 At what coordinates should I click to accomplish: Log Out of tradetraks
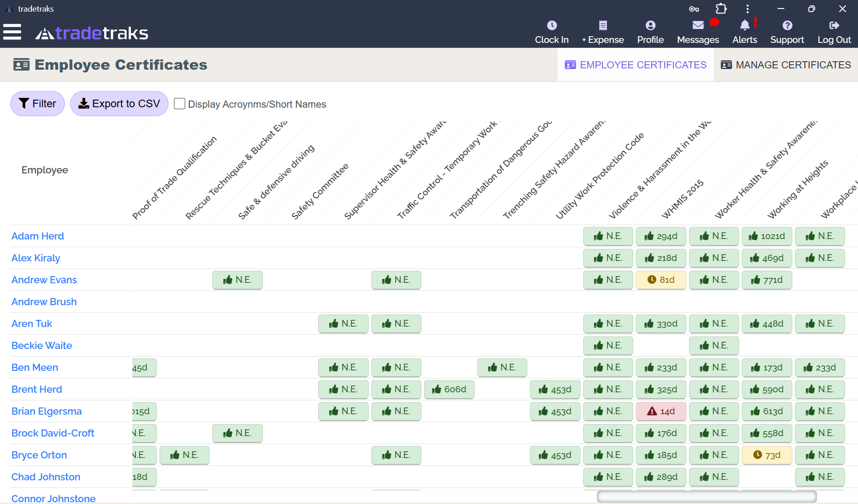(834, 32)
